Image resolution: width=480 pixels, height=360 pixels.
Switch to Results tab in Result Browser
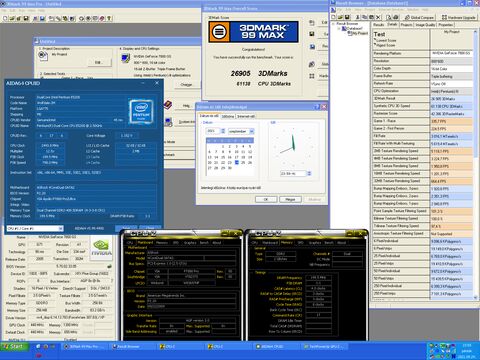pyautogui.click(x=378, y=25)
